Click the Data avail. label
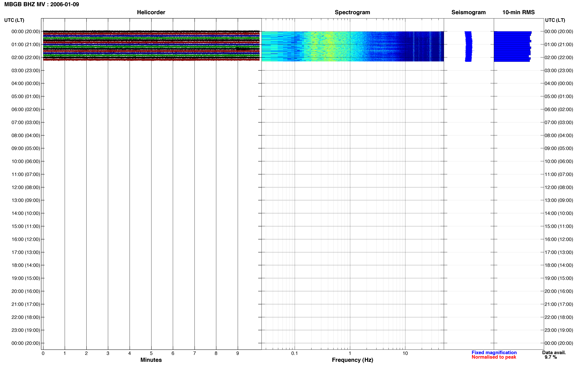The image size is (588, 368). point(554,352)
